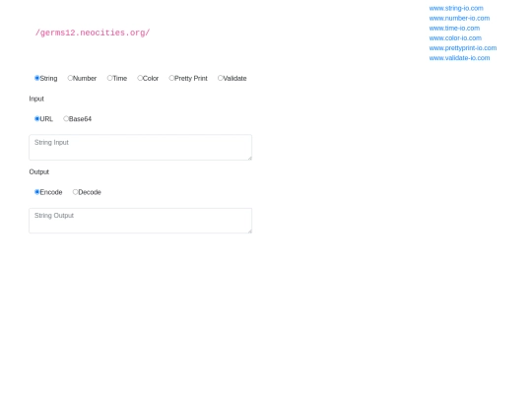
Task: Grab the String Input resize handle
Action: point(249,158)
